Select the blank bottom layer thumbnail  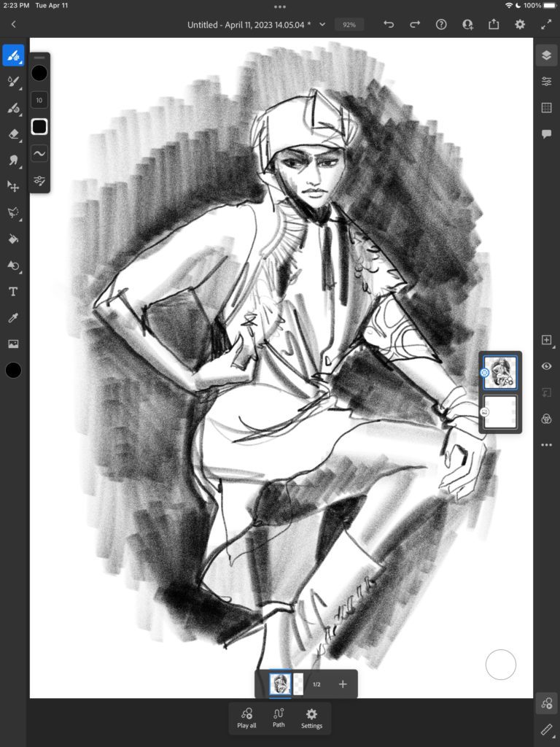pyautogui.click(x=500, y=411)
